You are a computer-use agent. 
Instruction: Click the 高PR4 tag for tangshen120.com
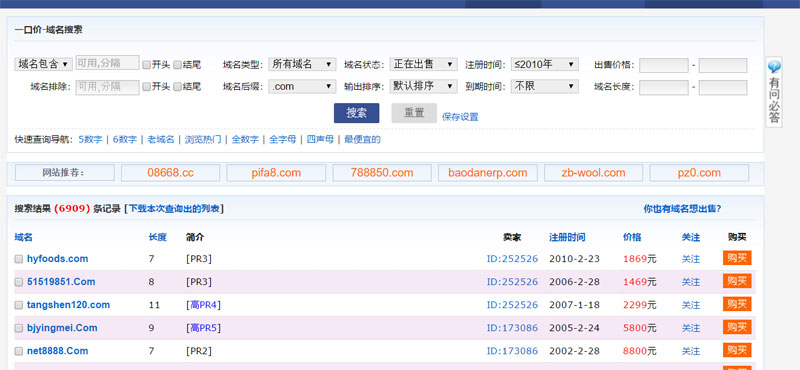point(204,305)
